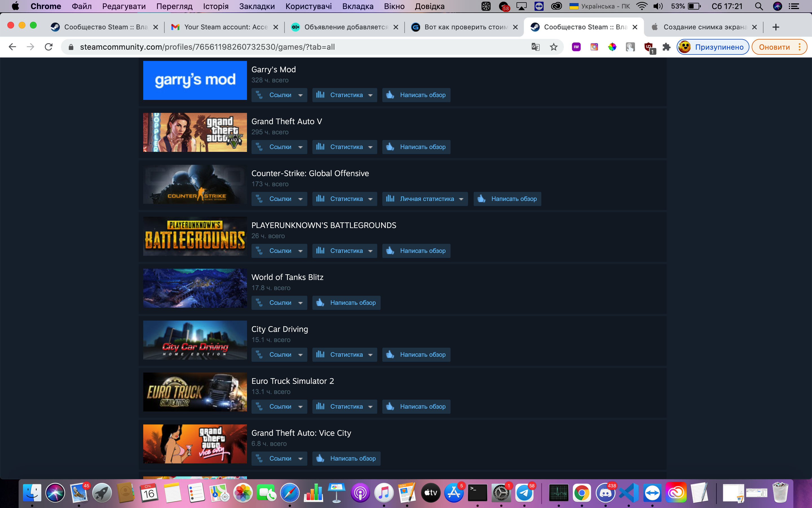Open Wi-Fi status in menu bar
This screenshot has width=812, height=508.
pos(642,6)
